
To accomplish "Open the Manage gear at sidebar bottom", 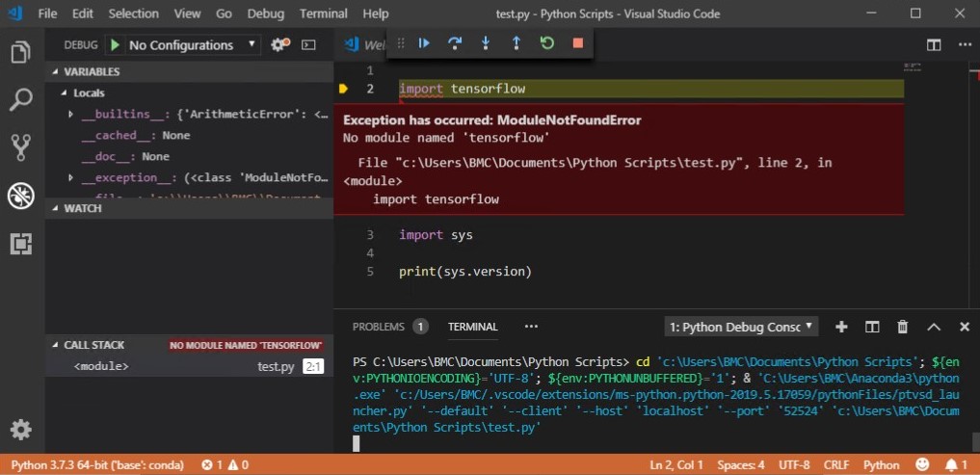I will click(21, 430).
